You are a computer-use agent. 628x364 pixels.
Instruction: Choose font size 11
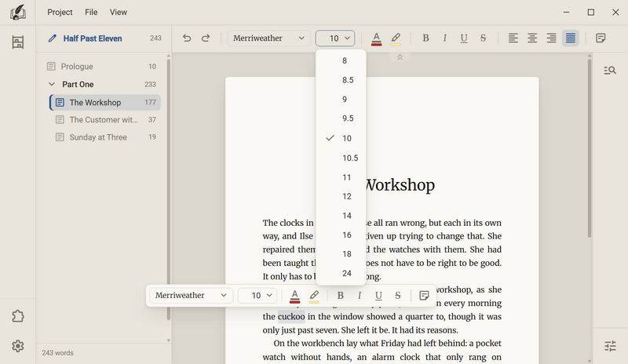(x=341, y=177)
